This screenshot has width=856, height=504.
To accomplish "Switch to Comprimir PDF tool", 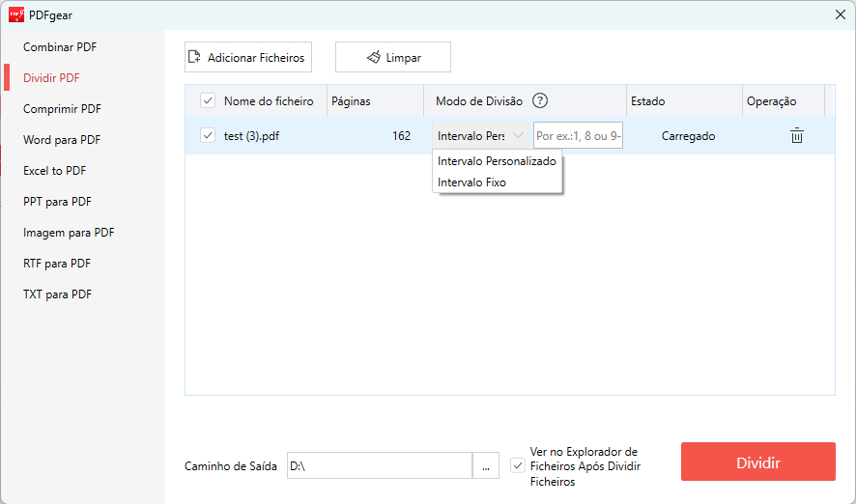I will click(x=62, y=109).
